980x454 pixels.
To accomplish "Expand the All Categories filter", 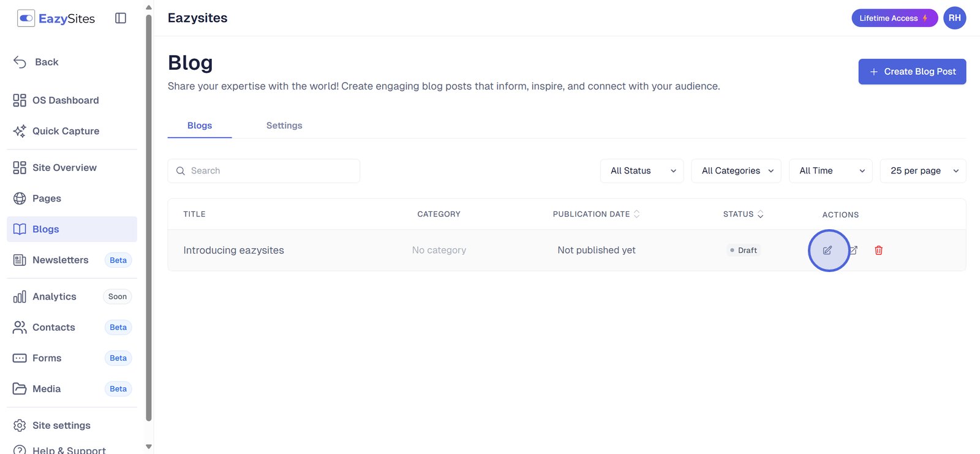I will pyautogui.click(x=736, y=171).
